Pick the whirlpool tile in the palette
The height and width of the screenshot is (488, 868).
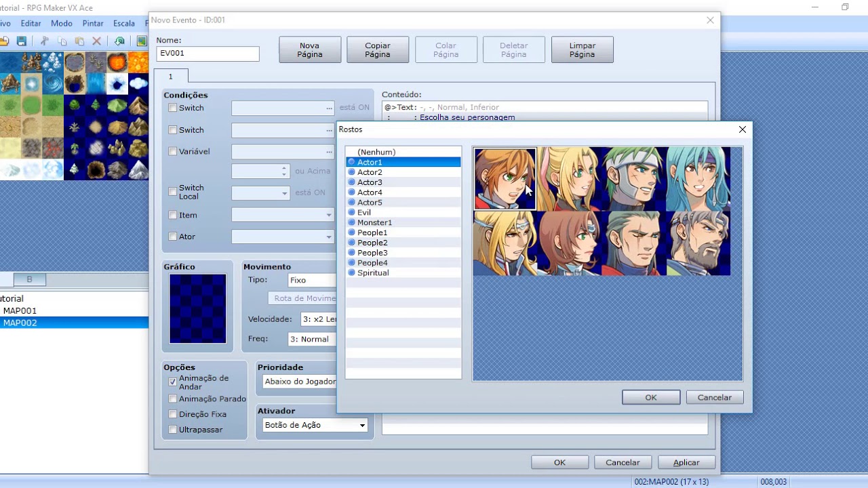click(53, 85)
